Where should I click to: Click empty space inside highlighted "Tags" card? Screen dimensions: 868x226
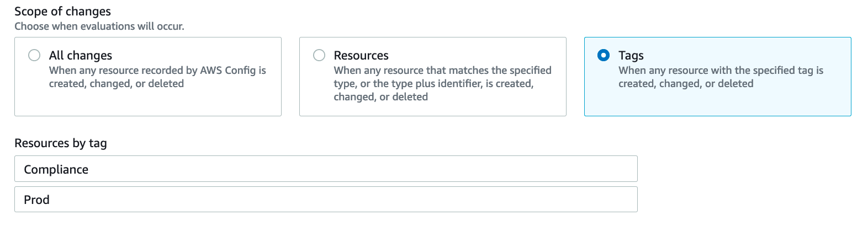[718, 104]
